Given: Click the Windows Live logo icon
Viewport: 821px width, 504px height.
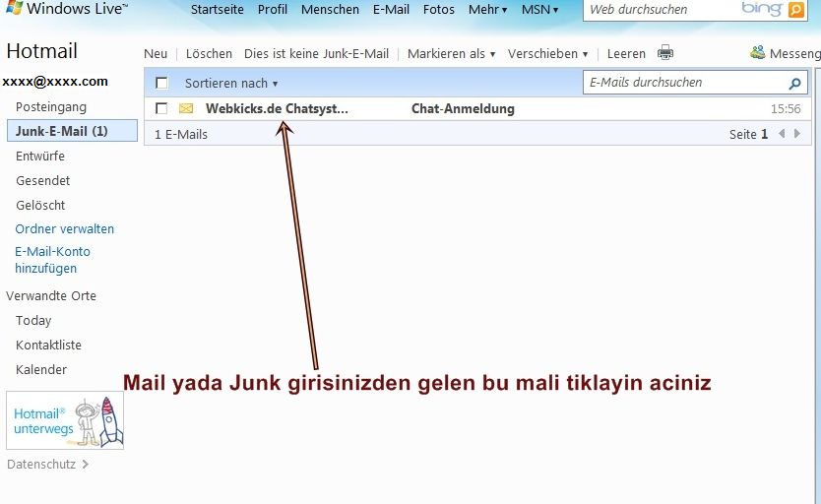Looking at the screenshot, I should click(14, 7).
